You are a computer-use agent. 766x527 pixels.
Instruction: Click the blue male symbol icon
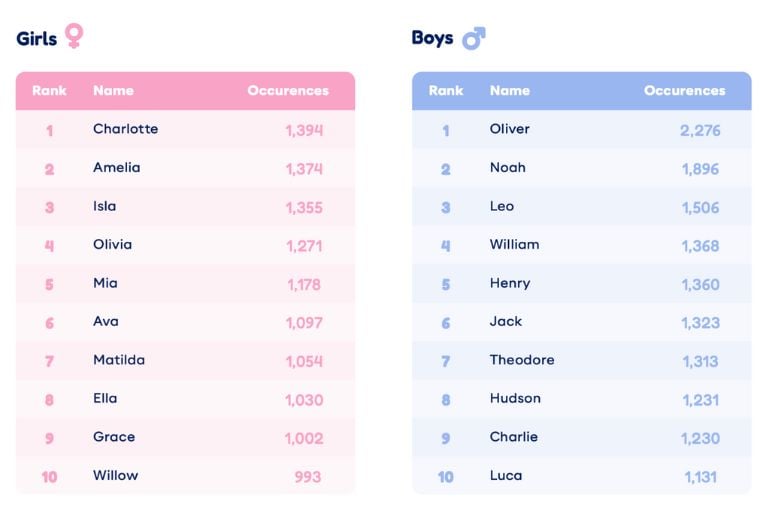click(473, 39)
